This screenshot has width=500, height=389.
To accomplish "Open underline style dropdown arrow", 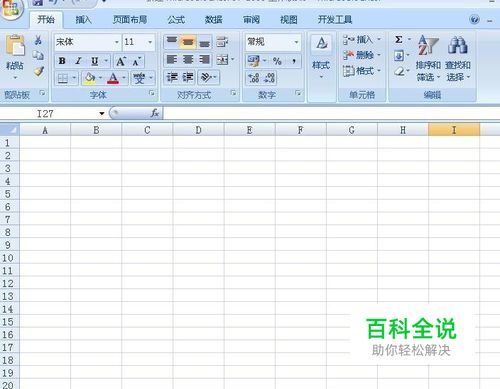I will 106,61.
